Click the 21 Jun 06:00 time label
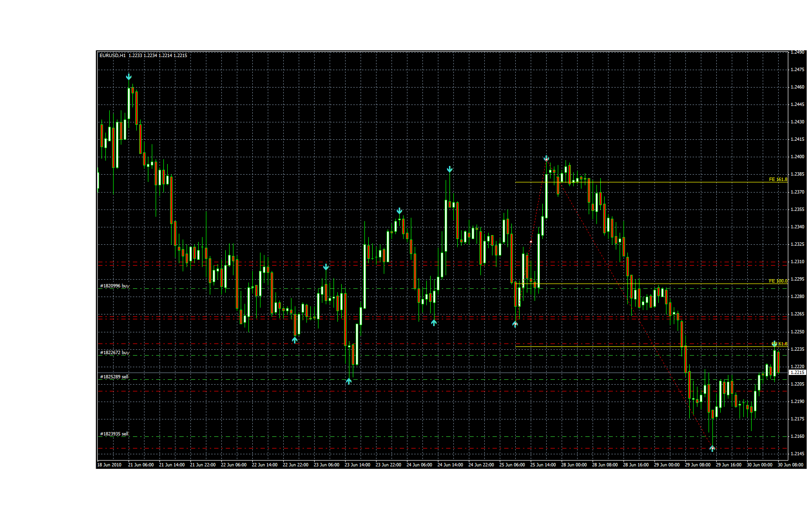 (141, 465)
